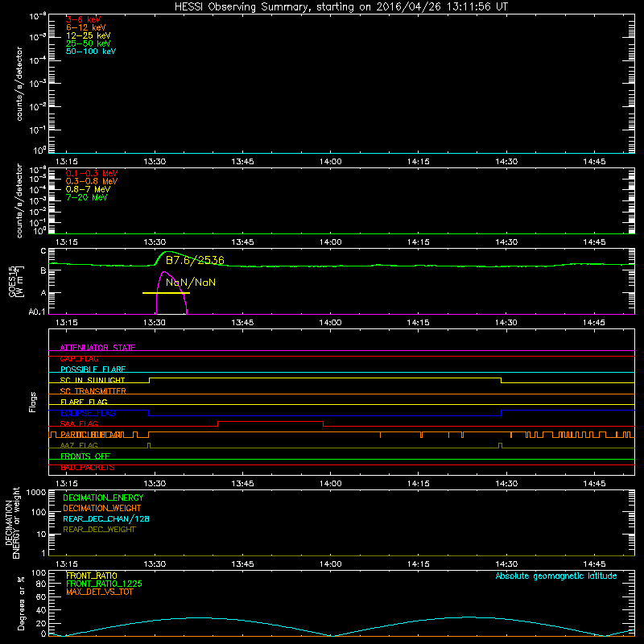Click the 0.3-0.8 MeV legend entry
644x644 pixels.
pos(92,181)
